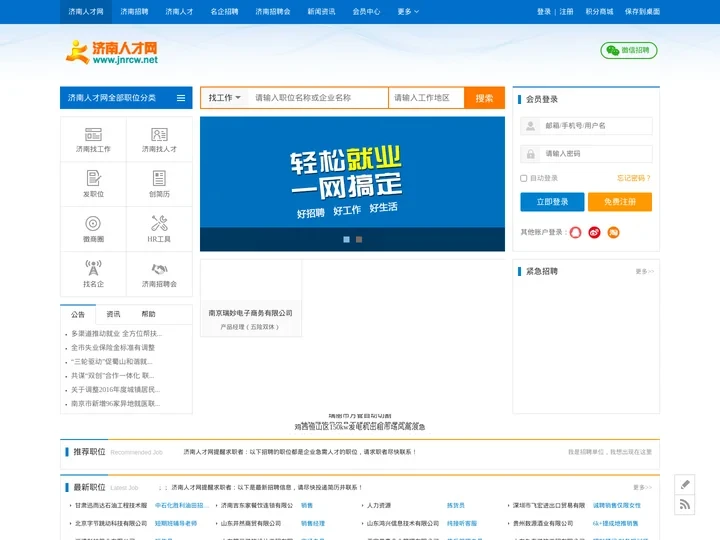Click 保存到桌面 in the top bar

[x=642, y=11]
